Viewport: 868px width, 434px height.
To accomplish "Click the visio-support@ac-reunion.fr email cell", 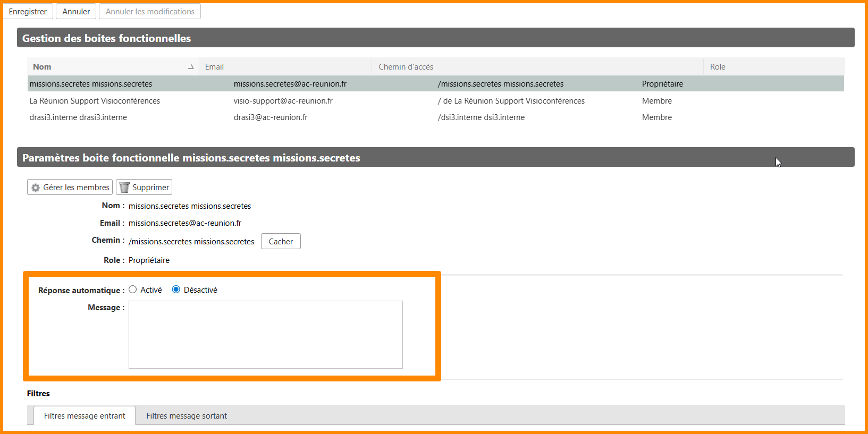I will 283,101.
